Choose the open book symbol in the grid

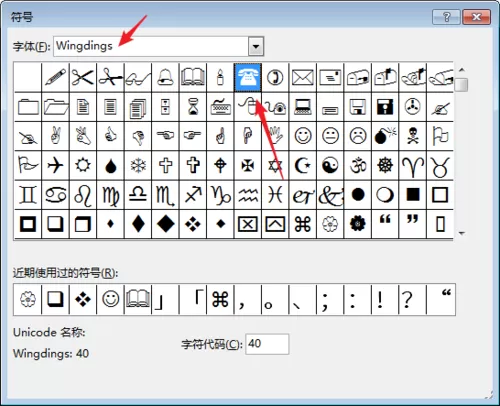[x=193, y=77]
